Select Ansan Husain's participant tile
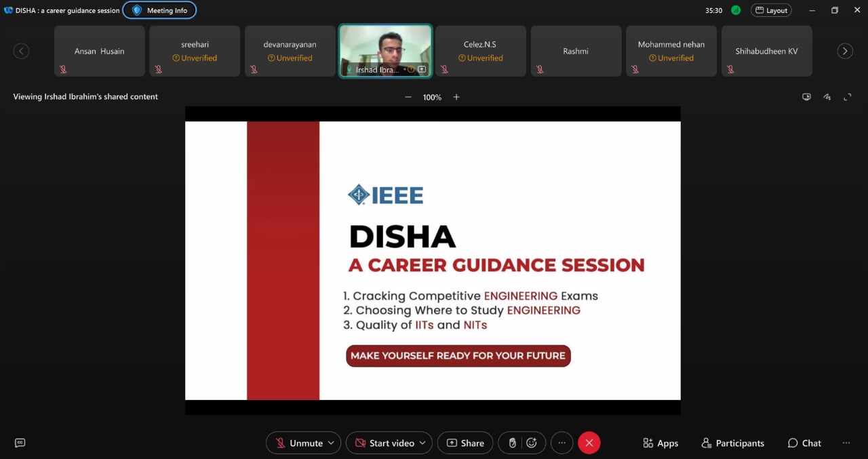Screen dimensions: 868x459 (100, 51)
